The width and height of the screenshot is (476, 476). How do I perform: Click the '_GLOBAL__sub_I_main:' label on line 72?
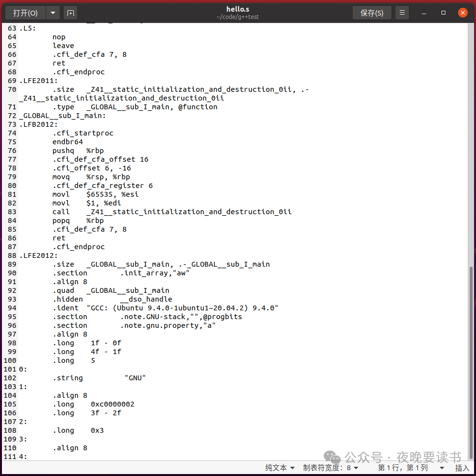(63, 116)
